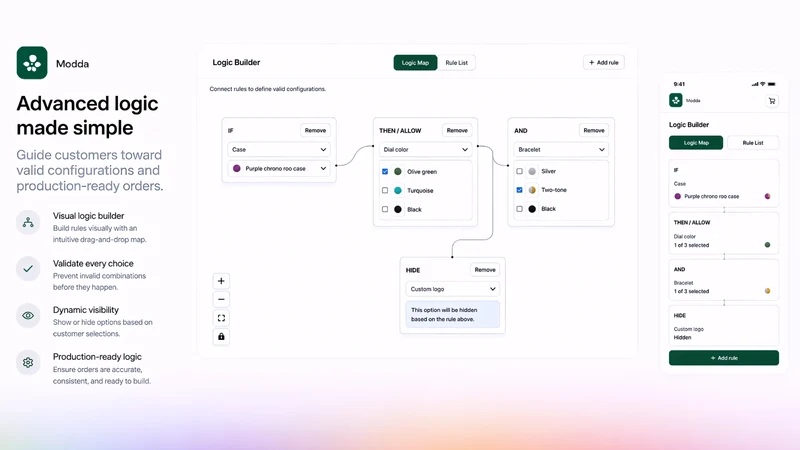
Task: Click the Black dial color swatch
Action: [398, 209]
